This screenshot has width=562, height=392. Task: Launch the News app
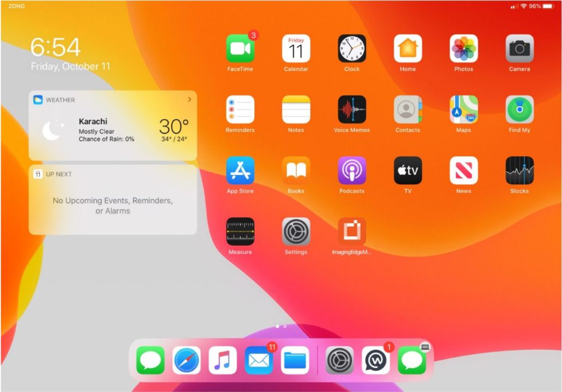[x=464, y=171]
